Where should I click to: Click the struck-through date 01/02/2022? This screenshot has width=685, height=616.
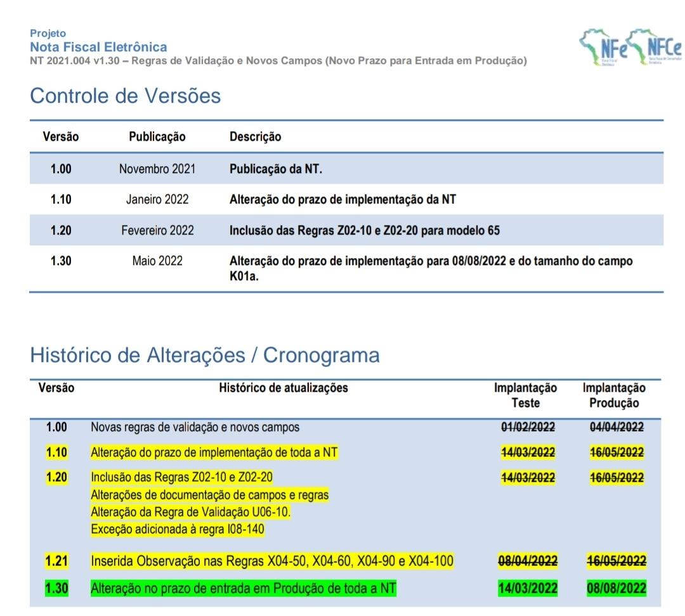pyautogui.click(x=528, y=427)
